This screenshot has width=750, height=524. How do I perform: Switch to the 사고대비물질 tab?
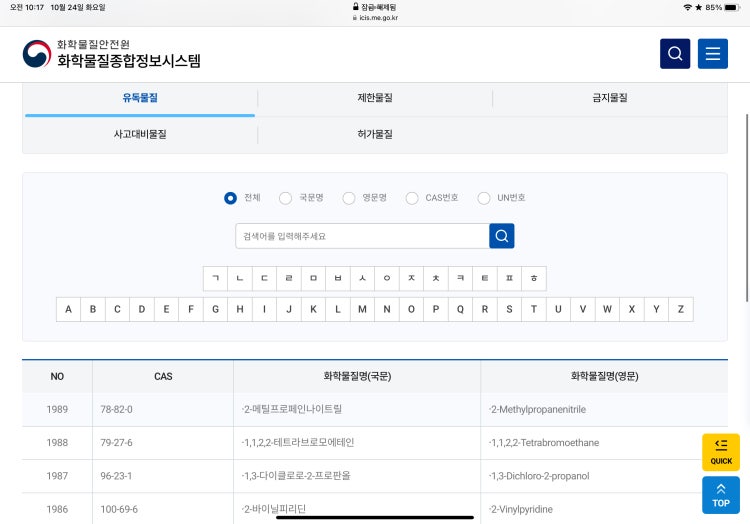tap(140, 134)
